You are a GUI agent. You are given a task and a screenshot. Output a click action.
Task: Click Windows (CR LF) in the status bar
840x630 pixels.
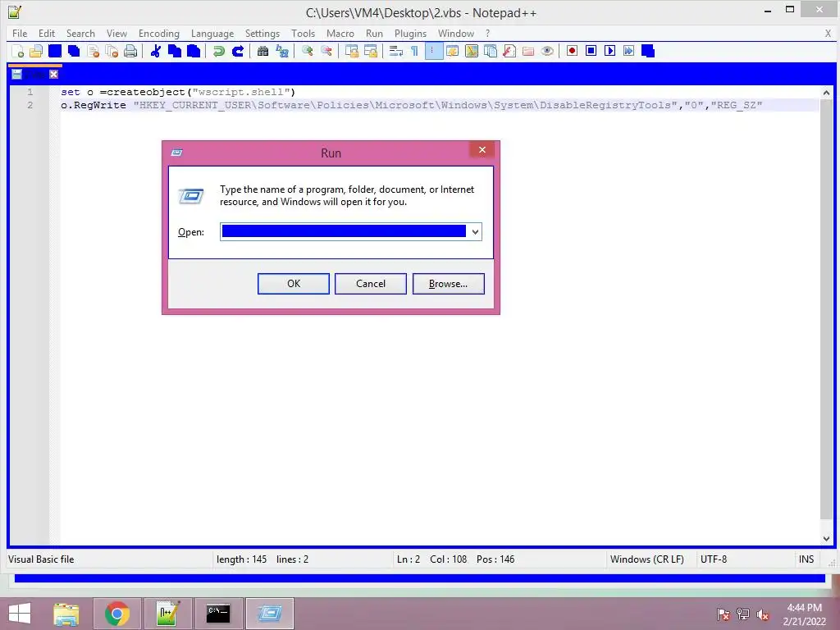[647, 559]
